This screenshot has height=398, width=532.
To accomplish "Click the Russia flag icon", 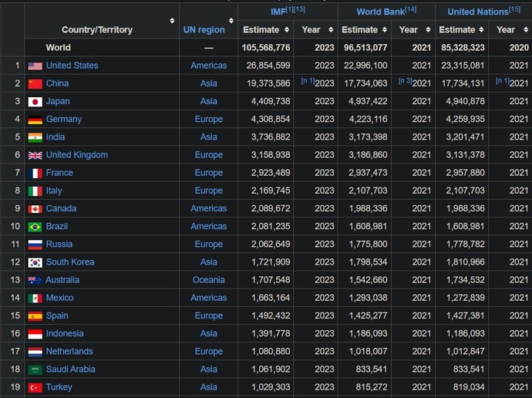I will [35, 245].
